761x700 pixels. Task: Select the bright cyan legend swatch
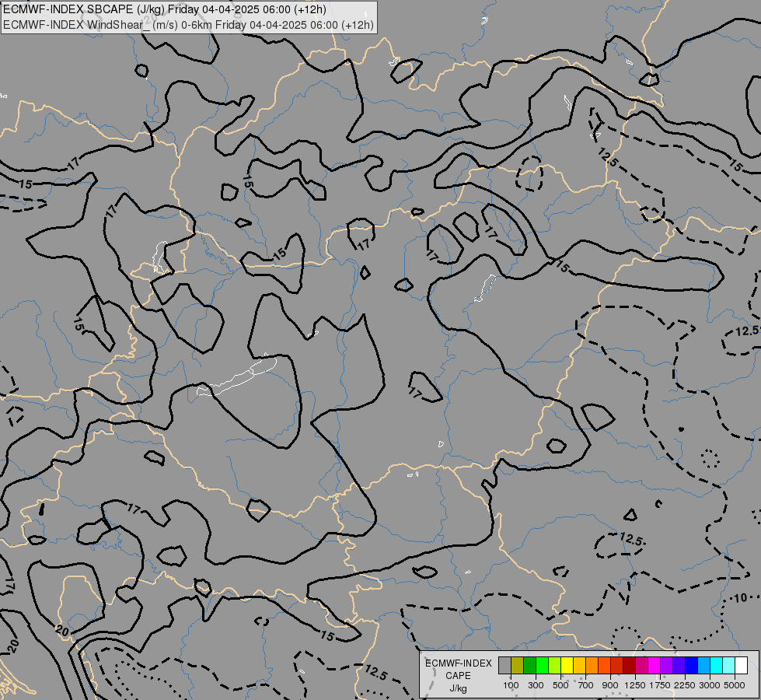click(x=717, y=666)
